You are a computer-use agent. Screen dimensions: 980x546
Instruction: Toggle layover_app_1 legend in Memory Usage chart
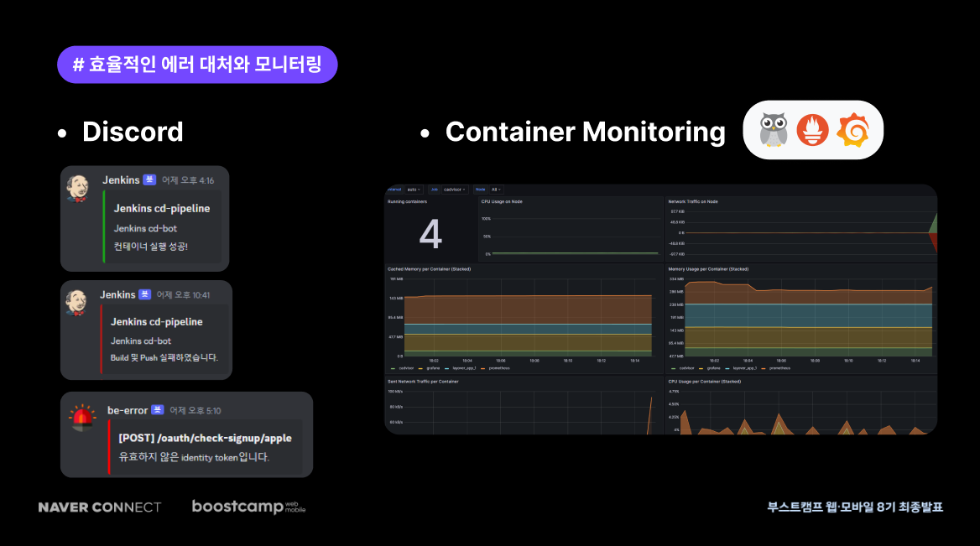[741, 368]
